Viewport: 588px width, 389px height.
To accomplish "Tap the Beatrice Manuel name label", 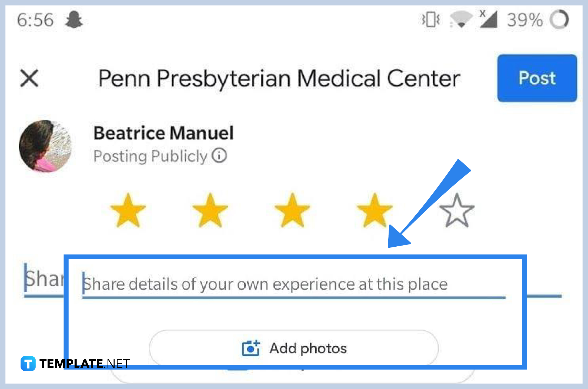I will tap(163, 133).
